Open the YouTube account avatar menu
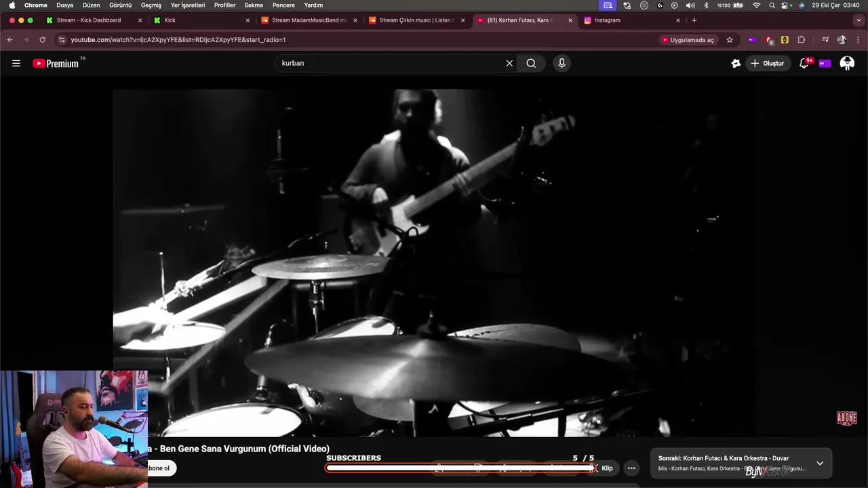Image resolution: width=868 pixels, height=488 pixels. click(x=847, y=63)
